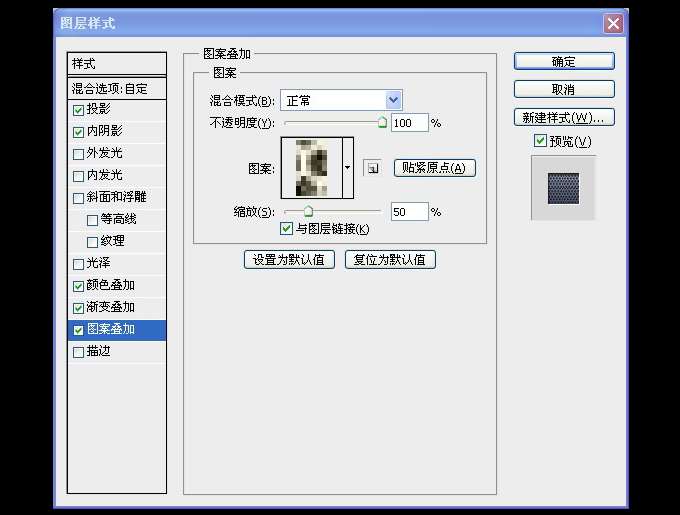Toggle the 投影 checkbox

[x=79, y=109]
